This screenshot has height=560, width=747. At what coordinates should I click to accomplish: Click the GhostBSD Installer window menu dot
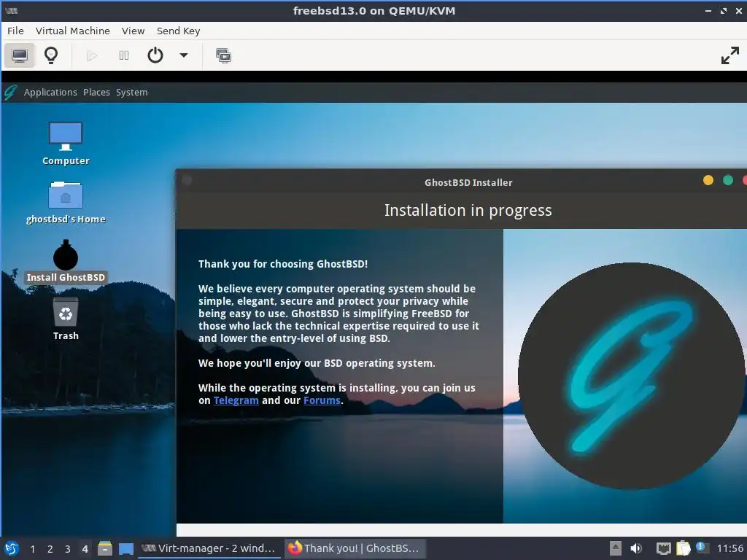tap(187, 180)
